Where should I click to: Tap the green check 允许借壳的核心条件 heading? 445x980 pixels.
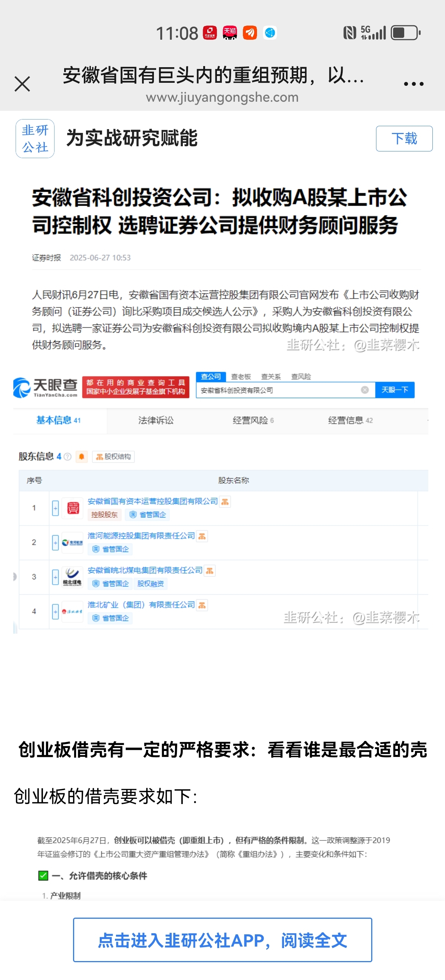point(93,876)
